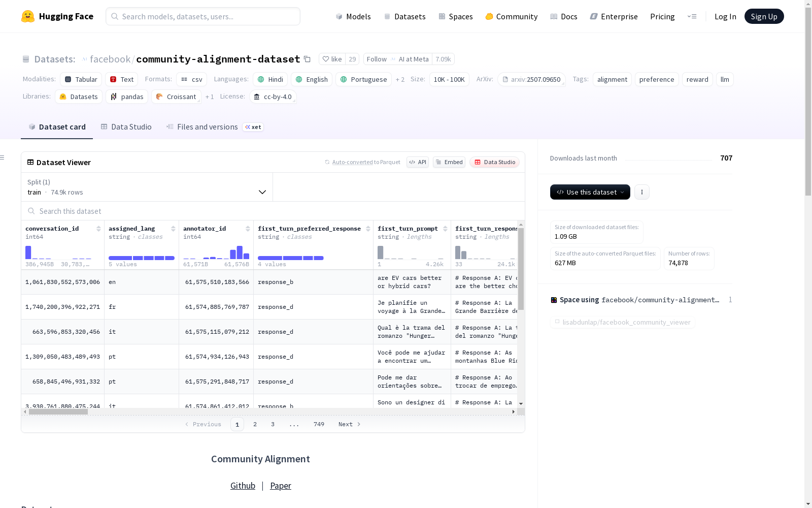Sort the annotator_id column
Screen dimensions: 812x508
248,229
